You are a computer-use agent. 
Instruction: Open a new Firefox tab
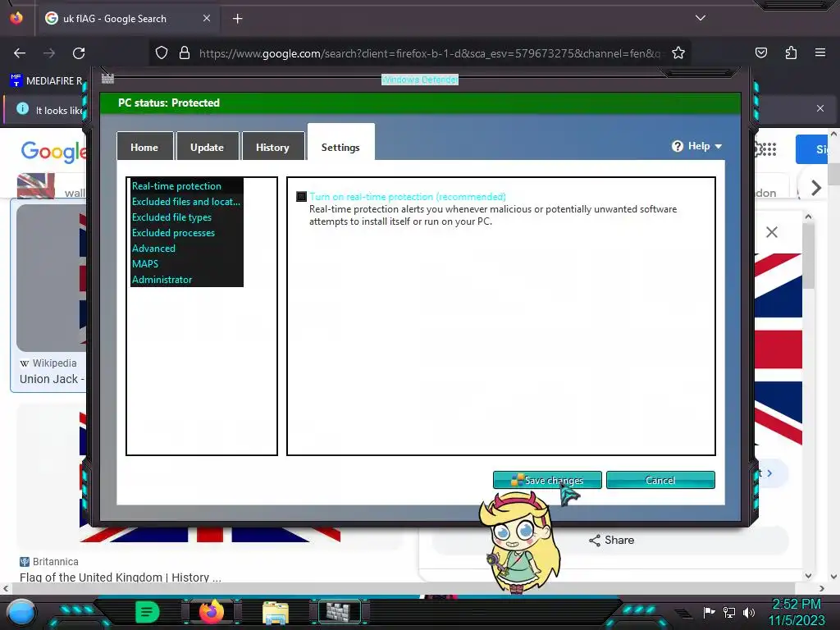coord(238,19)
